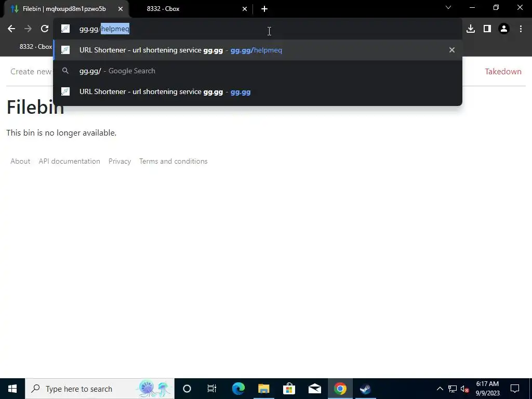Screen dimensions: 532x399
Task: Open the Mail app from taskbar
Action: 314,389
